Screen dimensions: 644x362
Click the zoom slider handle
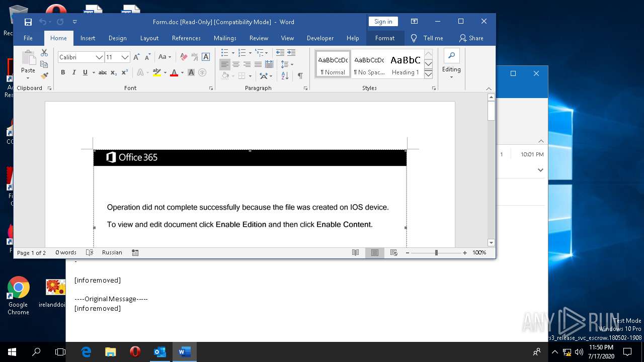click(x=436, y=252)
